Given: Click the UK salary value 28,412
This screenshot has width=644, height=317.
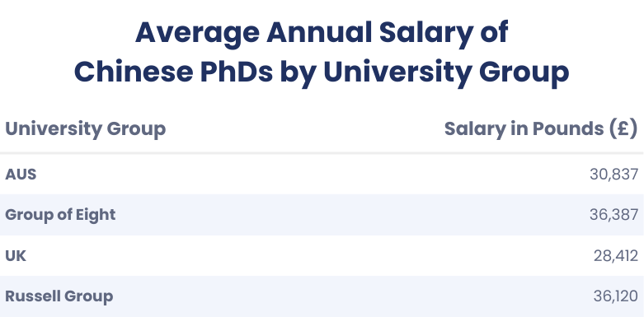Looking at the screenshot, I should point(616,256).
